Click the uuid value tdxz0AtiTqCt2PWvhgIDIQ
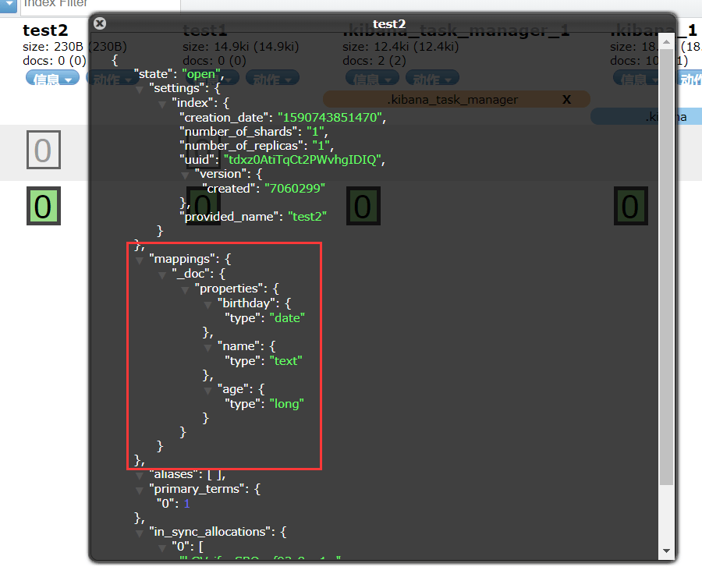This screenshot has height=588, width=702. 302,160
